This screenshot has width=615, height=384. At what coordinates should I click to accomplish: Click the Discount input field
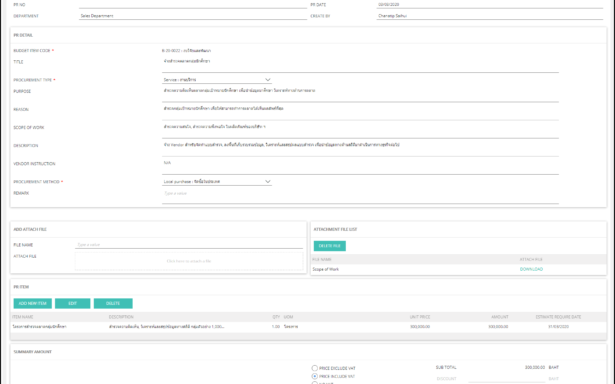506,379
